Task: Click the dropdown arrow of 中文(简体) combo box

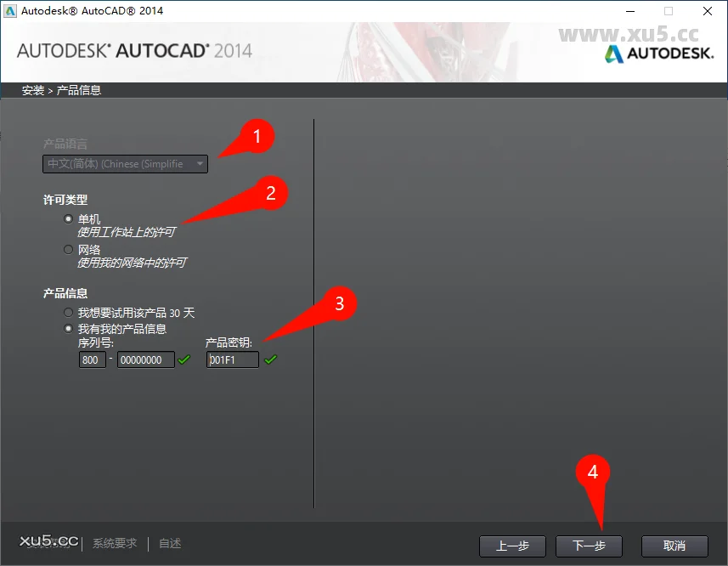Action: pos(200,163)
